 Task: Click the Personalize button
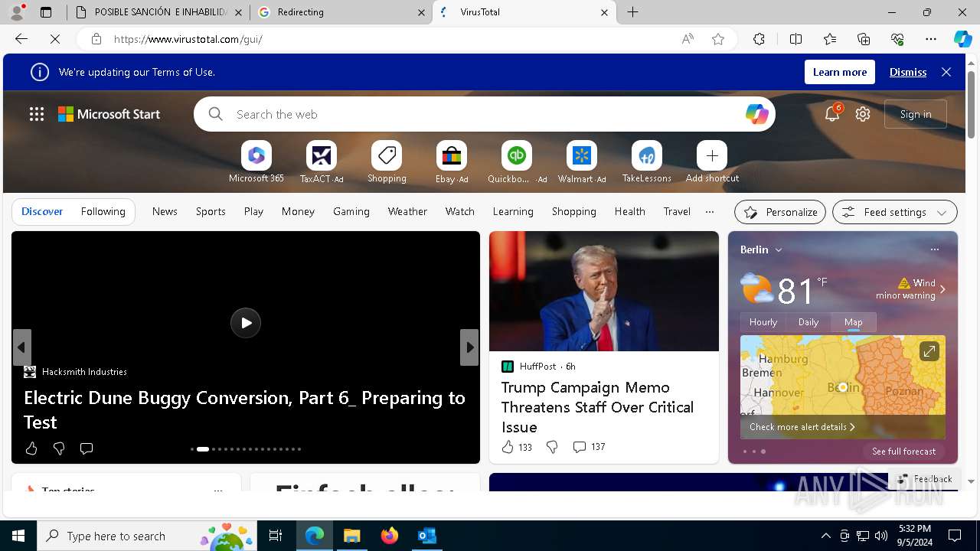(780, 212)
